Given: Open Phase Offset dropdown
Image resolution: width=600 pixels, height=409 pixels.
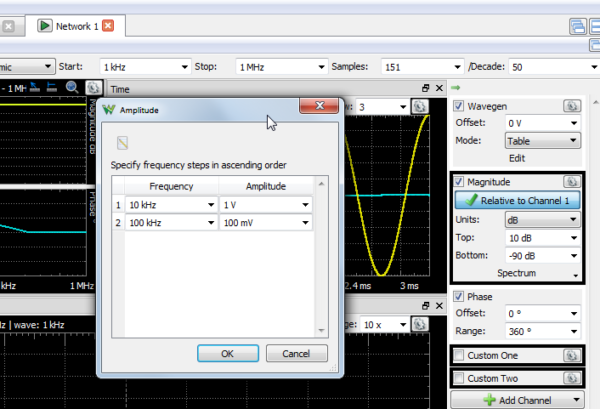Looking at the screenshot, I should coord(574,314).
